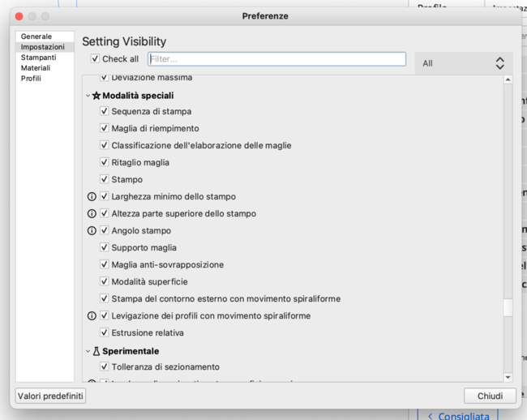Click the Sperimentale flask icon
Image resolution: width=527 pixels, height=420 pixels.
click(96, 351)
